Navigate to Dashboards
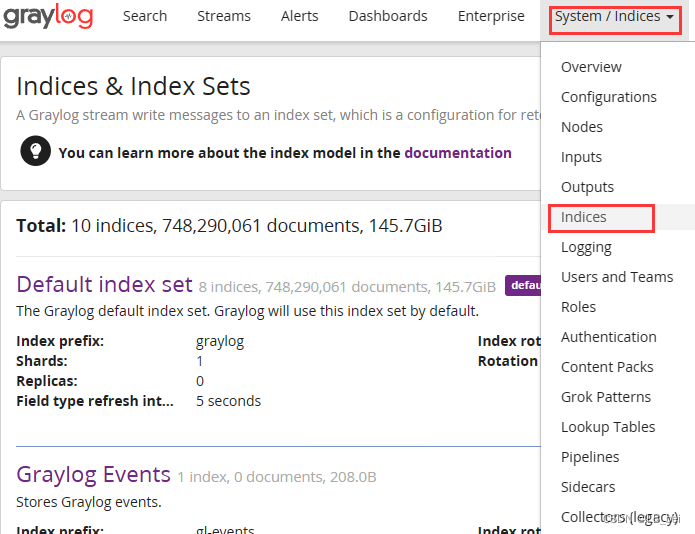This screenshot has height=534, width=695. click(388, 16)
